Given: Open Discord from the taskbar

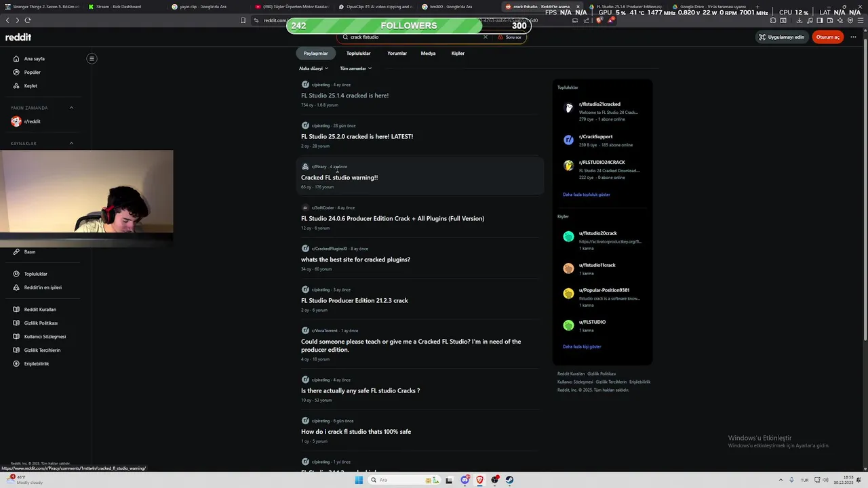Looking at the screenshot, I should coord(465,480).
